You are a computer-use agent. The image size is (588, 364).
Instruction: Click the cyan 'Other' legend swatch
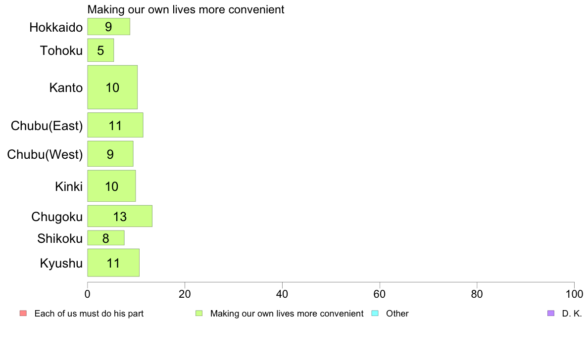375,313
